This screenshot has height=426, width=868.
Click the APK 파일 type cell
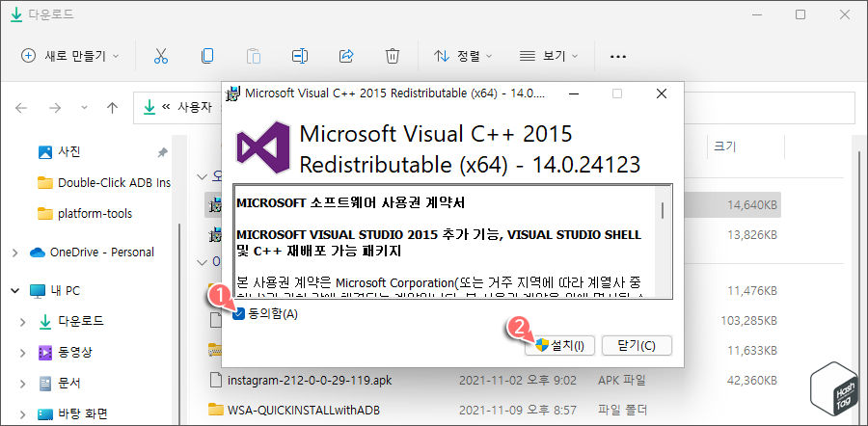pyautogui.click(x=621, y=381)
